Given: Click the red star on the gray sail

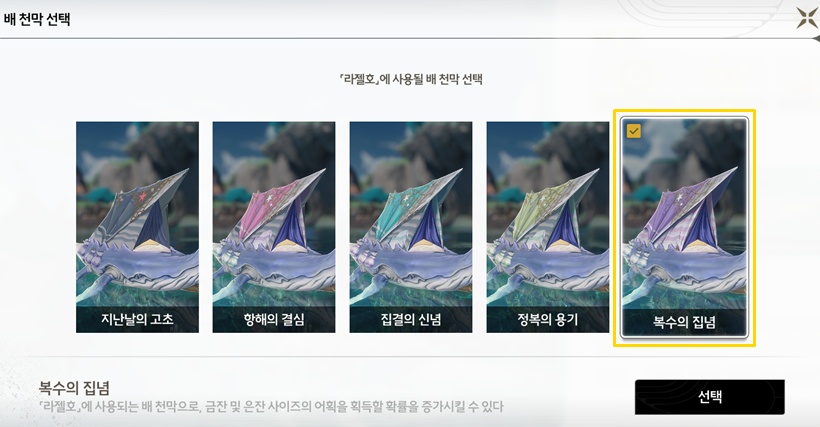Looking at the screenshot, I should (142, 197).
